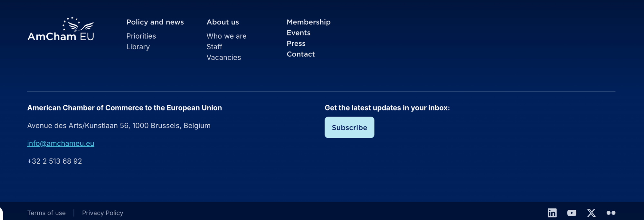Click the phone number +32 2 513 68 92
Screen dimensions: 644x220
point(54,161)
